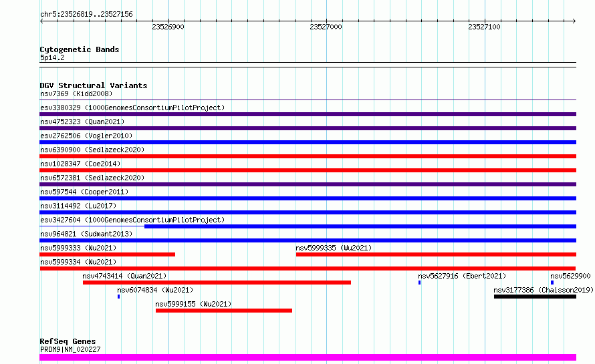Click the nsv4752323 (Quan2021) label
Viewport: 595px width, 364px height.
click(x=82, y=122)
